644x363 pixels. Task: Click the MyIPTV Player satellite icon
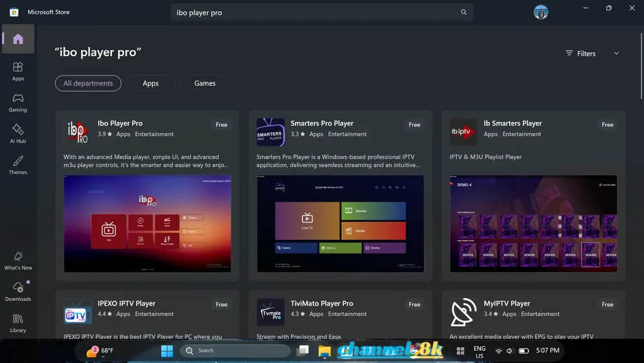coord(464,312)
